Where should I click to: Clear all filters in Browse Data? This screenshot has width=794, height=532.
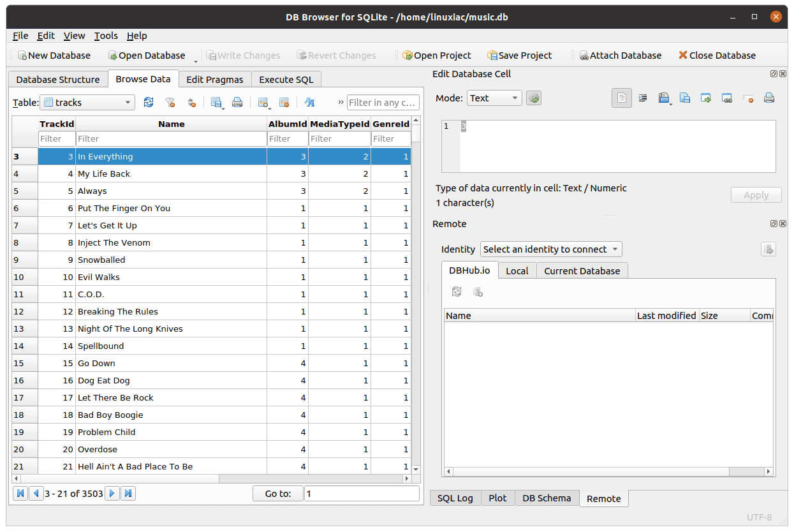click(169, 102)
